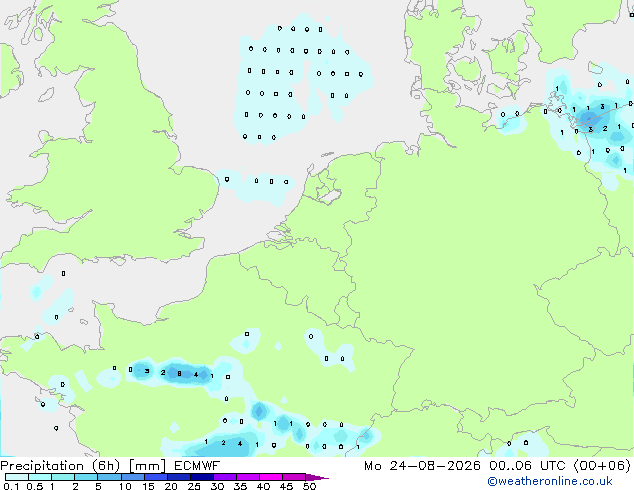Viewport: 634px width, 490px height.
Task: Click the '20' legend scale label
Action: (x=171, y=486)
